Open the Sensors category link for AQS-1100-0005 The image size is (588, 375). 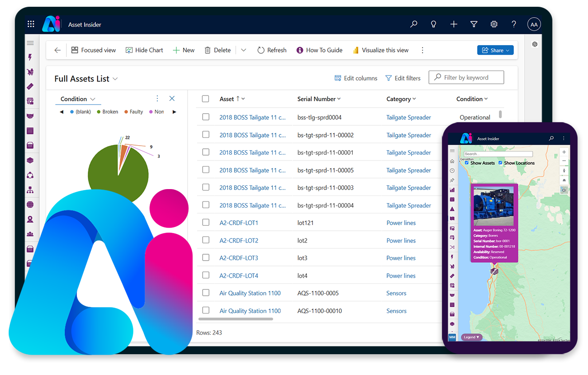pyautogui.click(x=396, y=293)
